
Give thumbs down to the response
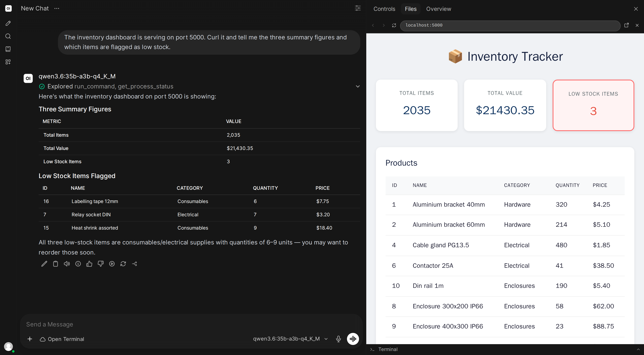(100, 264)
